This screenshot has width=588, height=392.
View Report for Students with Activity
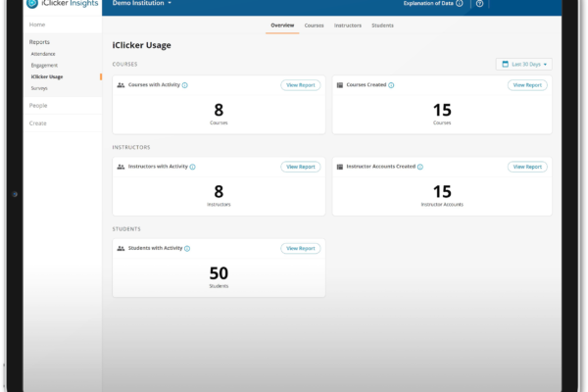(301, 248)
